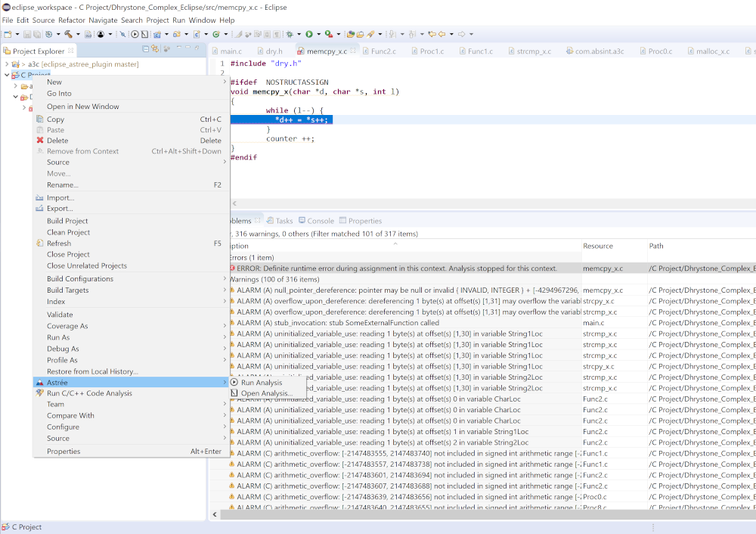Open dropdown arrow beside Debug bug icon
The height and width of the screenshot is (534, 756).
pos(299,34)
